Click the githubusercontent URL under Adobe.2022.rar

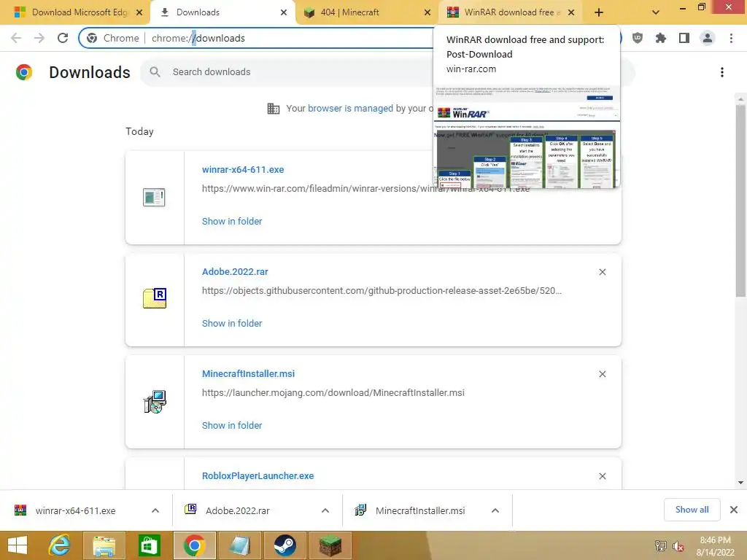(382, 290)
